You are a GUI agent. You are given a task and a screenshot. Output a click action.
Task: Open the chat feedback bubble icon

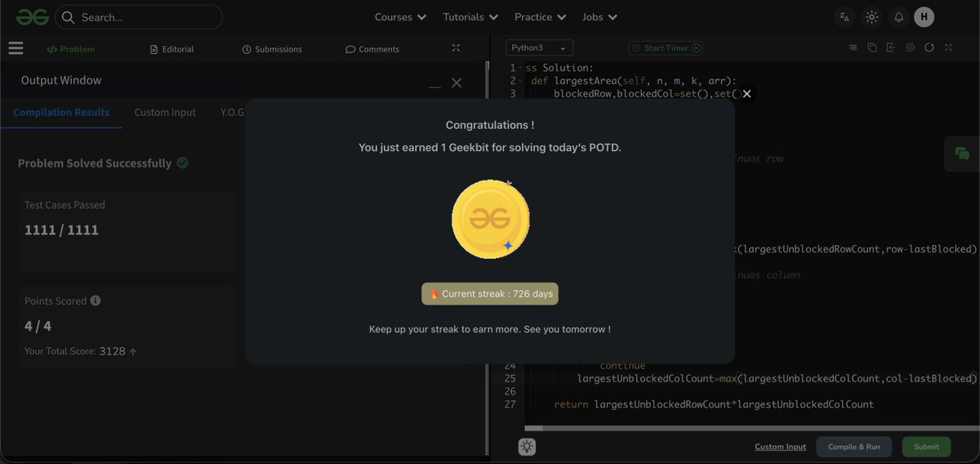[x=962, y=154]
